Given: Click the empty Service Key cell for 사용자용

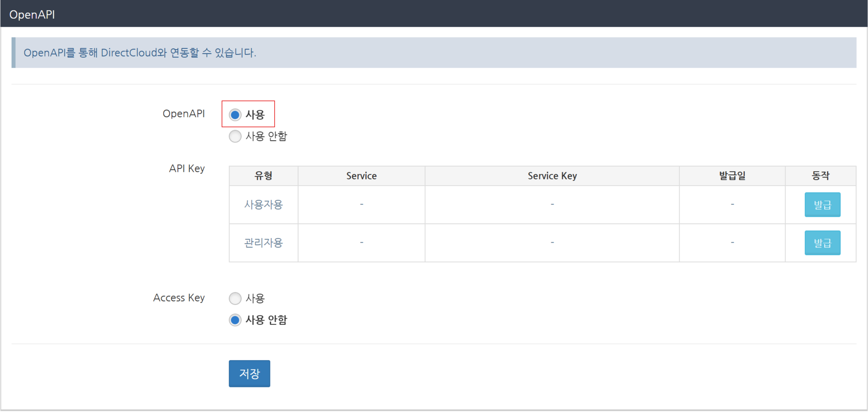Looking at the screenshot, I should (552, 204).
